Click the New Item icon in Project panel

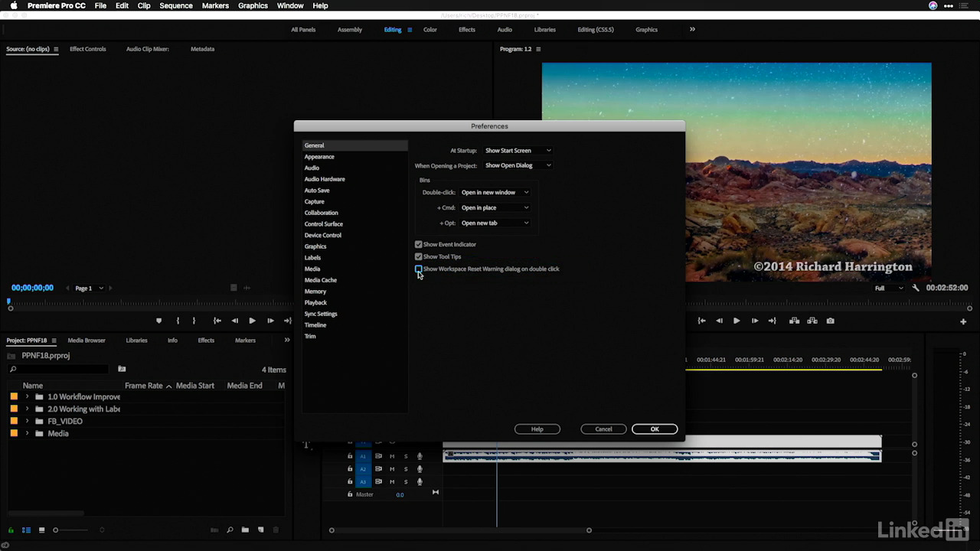pyautogui.click(x=260, y=530)
